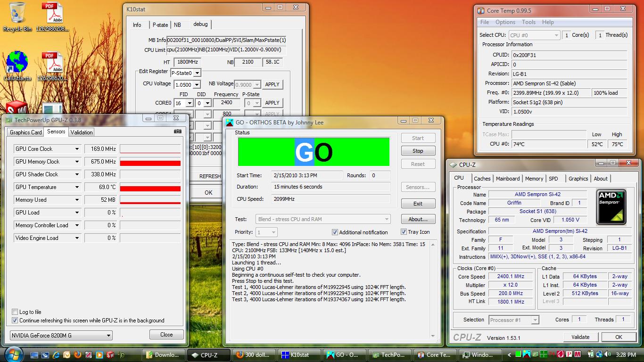This screenshot has height=362, width=644.
Task: Open the Select CPU dropdown in Core Temp
Action: [x=535, y=35]
